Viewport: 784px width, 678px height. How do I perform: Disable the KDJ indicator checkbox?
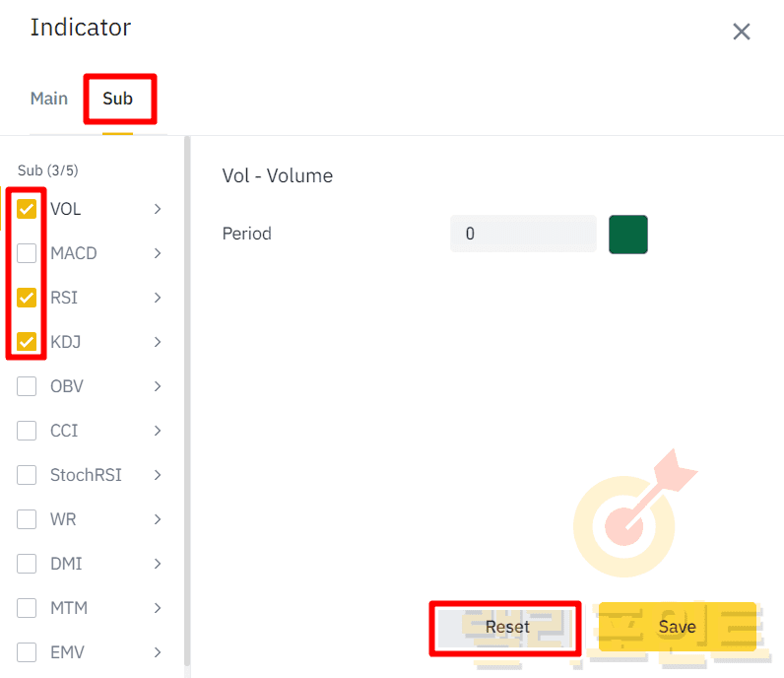pyautogui.click(x=27, y=342)
